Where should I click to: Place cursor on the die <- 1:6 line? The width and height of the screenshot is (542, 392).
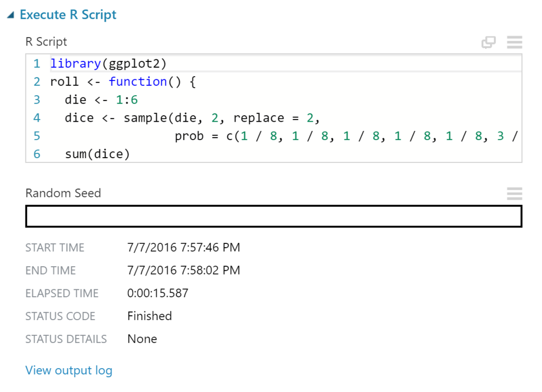click(285, 100)
